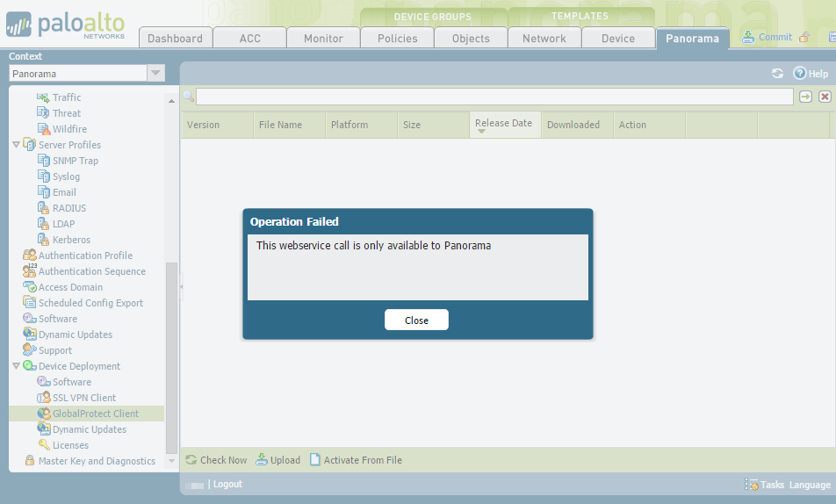This screenshot has height=504, width=836.
Task: Open Software under Device Deployment
Action: [71, 382]
